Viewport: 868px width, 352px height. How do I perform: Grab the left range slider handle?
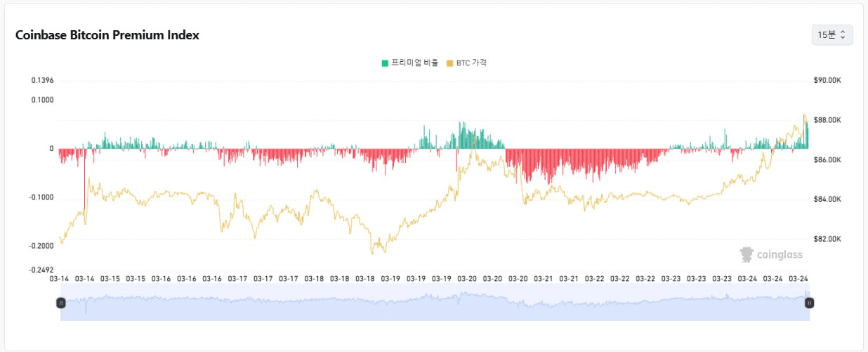pos(61,303)
